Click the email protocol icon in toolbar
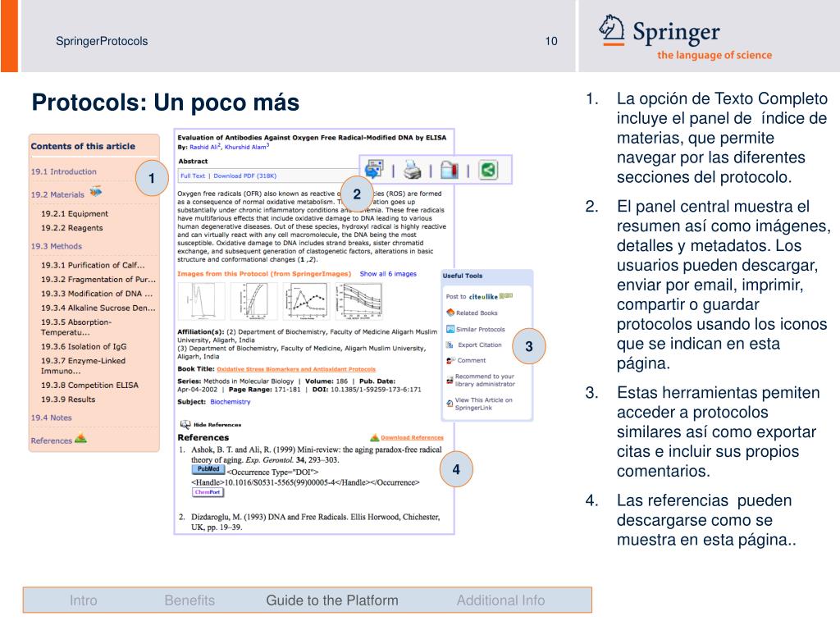 374,169
